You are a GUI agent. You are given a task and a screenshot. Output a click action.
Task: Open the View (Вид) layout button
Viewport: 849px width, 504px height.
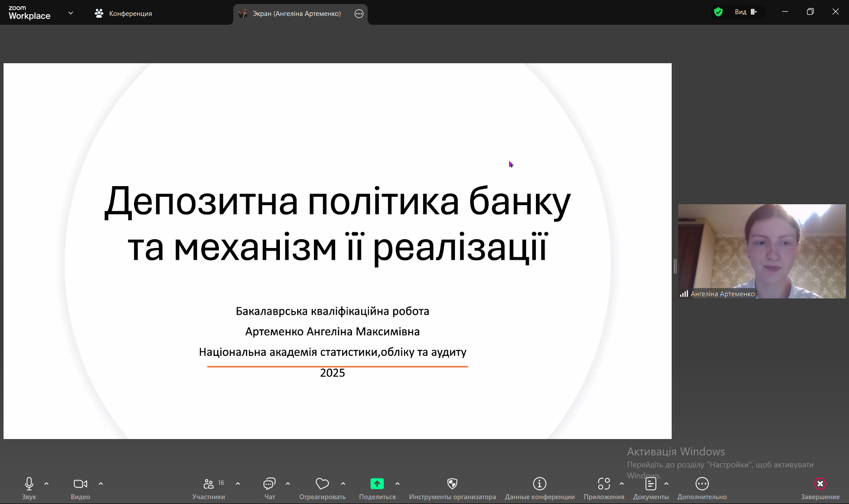[746, 12]
